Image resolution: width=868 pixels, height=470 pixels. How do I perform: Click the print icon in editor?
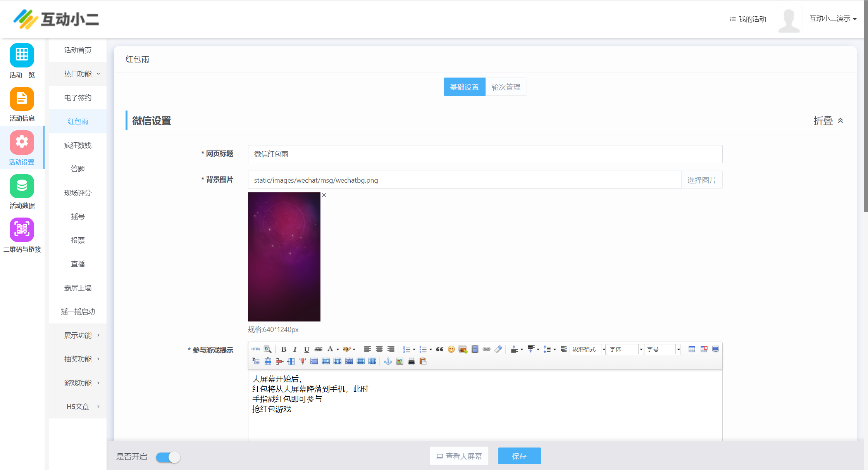(x=412, y=361)
